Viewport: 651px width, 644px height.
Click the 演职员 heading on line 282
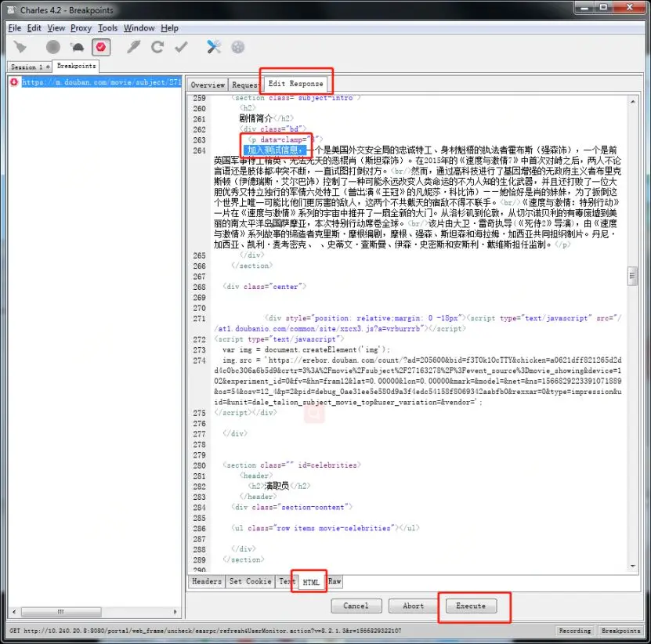tap(277, 486)
